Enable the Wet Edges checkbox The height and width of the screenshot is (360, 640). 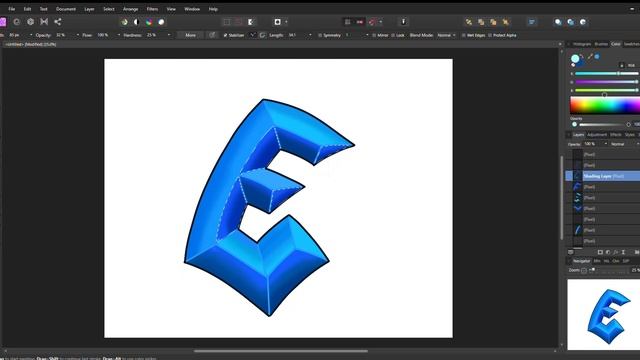[464, 36]
